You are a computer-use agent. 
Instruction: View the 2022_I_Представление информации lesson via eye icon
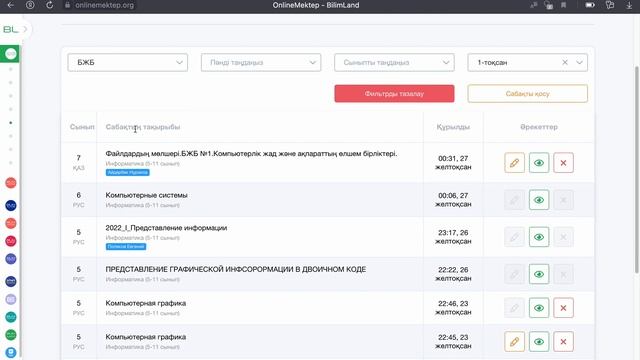[x=539, y=237]
